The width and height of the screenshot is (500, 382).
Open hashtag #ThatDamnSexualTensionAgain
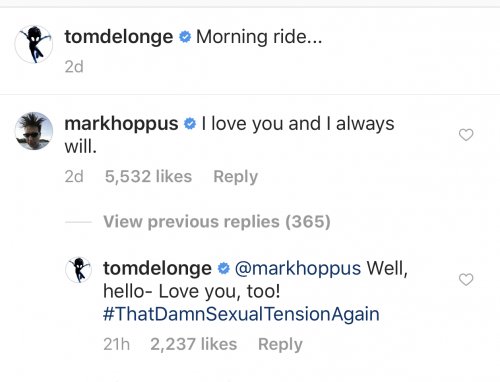(241, 314)
